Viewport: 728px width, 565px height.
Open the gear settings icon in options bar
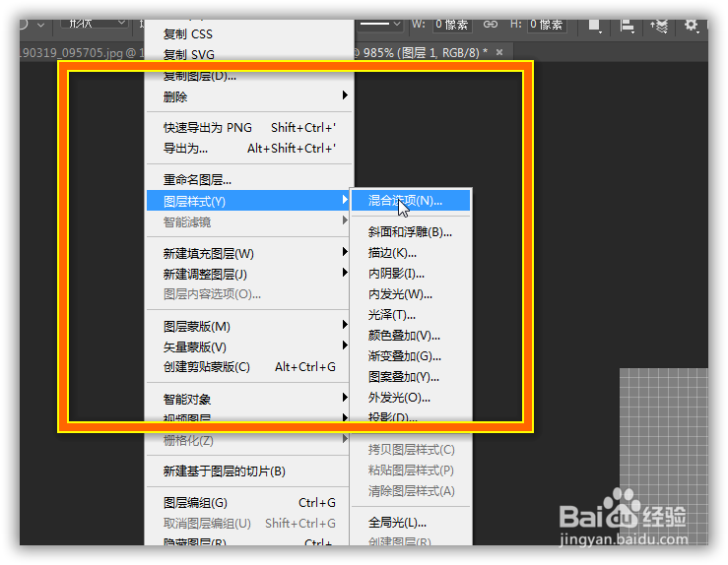coord(691,25)
